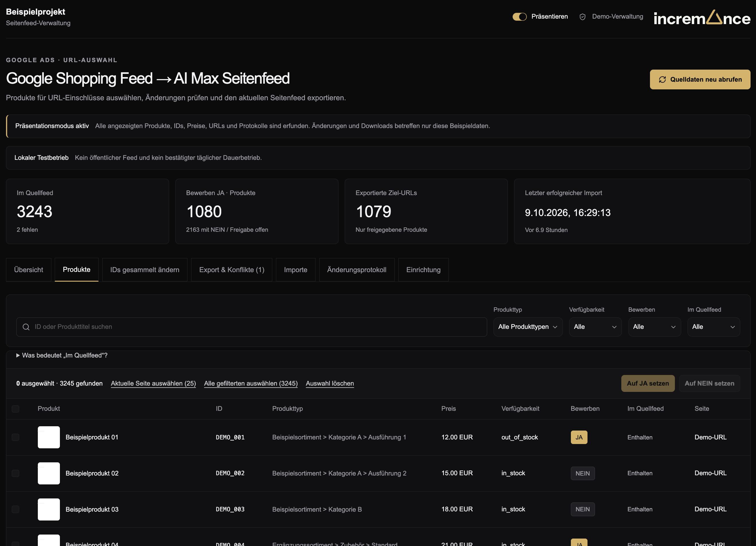Go to the Importe tab
The image size is (756, 546).
[x=296, y=270]
